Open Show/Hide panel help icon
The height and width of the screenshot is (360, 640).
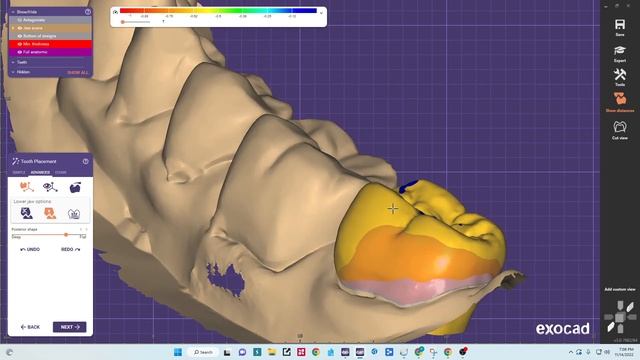(88, 12)
